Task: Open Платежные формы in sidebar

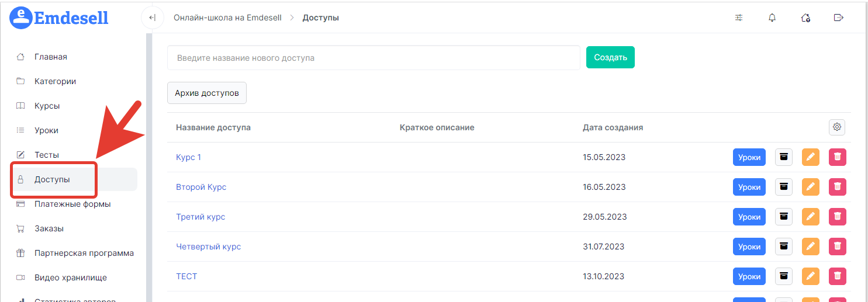Action: [x=72, y=204]
